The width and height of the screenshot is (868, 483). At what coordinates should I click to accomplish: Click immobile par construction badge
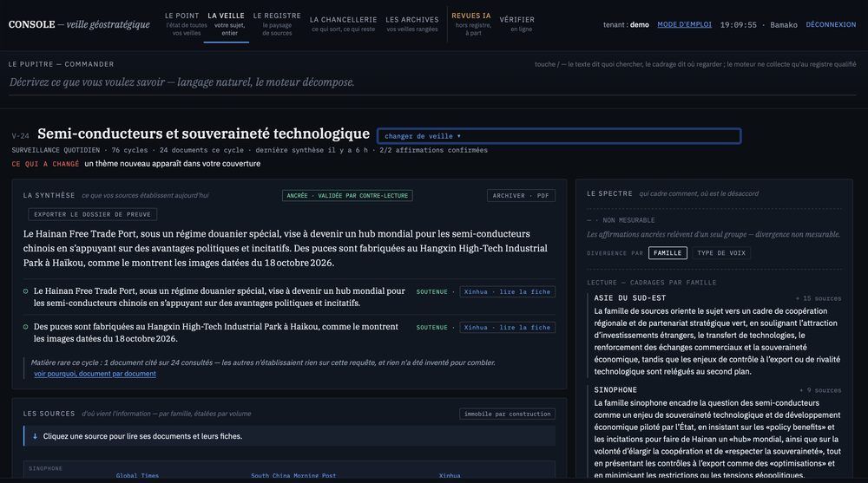(x=507, y=414)
